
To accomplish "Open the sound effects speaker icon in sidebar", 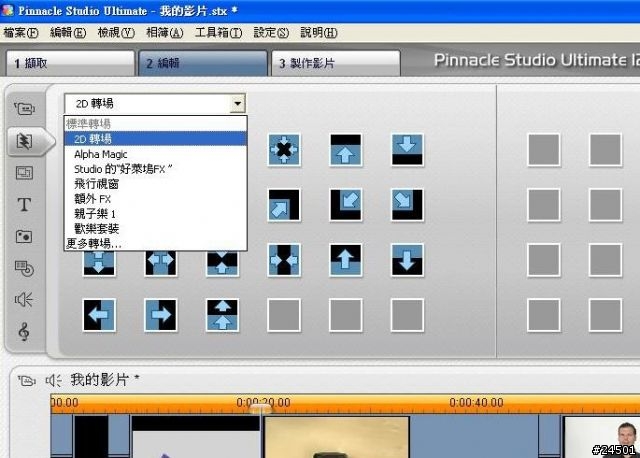I will click(x=24, y=300).
